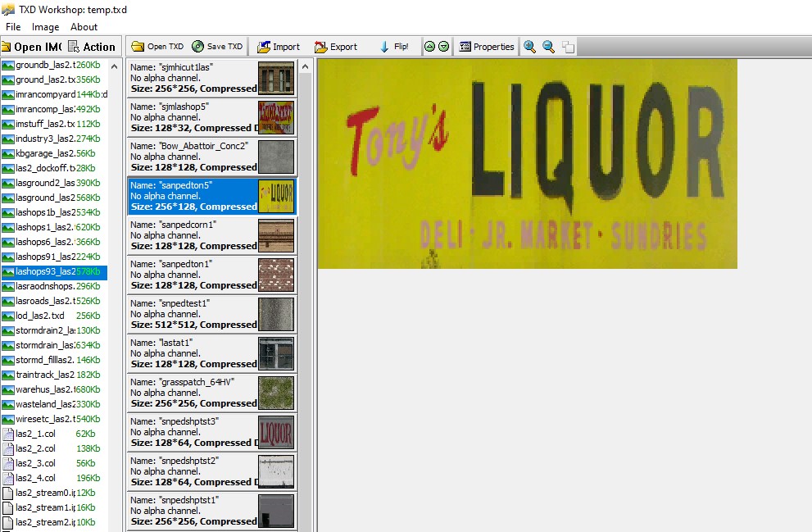The height and width of the screenshot is (532, 812).
Task: Select industry3_las2 entry
Action: 54,139
